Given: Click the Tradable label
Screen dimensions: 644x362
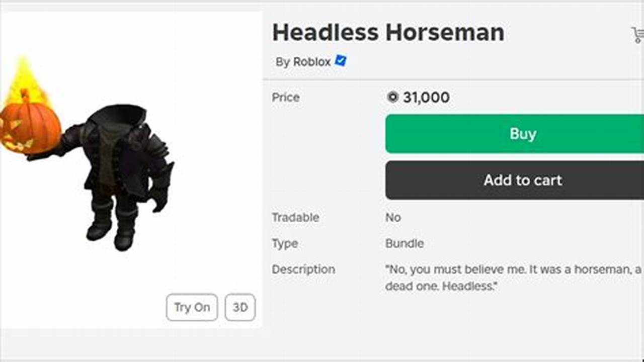Looking at the screenshot, I should click(x=295, y=218).
